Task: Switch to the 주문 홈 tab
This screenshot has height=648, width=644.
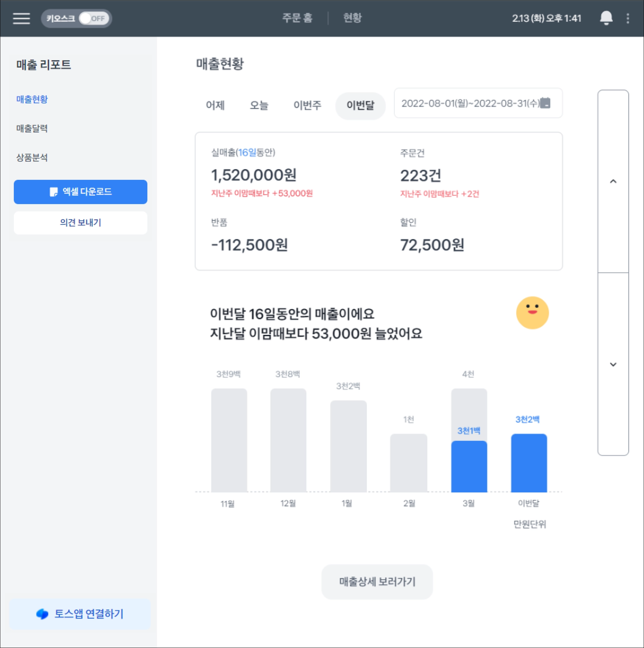Action: click(297, 18)
